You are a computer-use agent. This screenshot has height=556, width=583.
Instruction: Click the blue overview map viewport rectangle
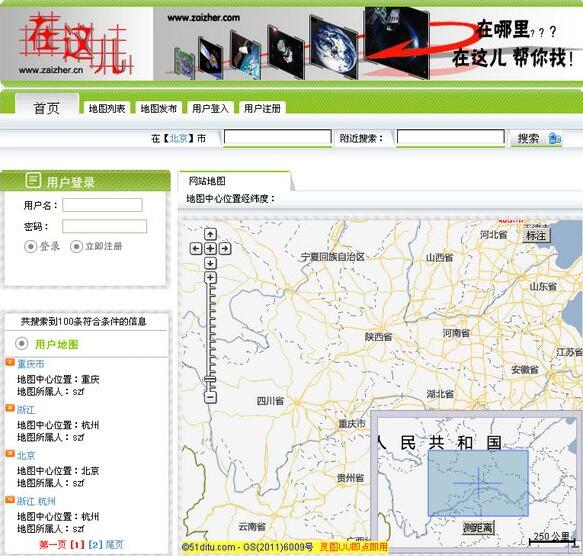478,483
